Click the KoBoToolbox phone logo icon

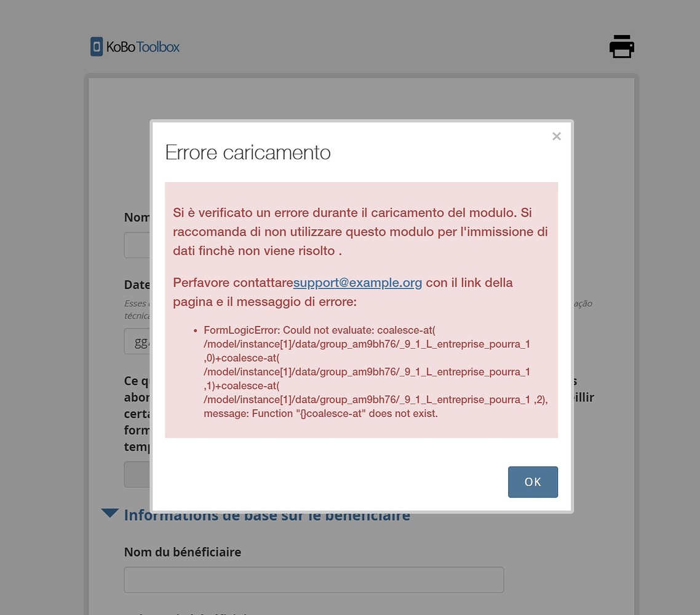pyautogui.click(x=97, y=46)
